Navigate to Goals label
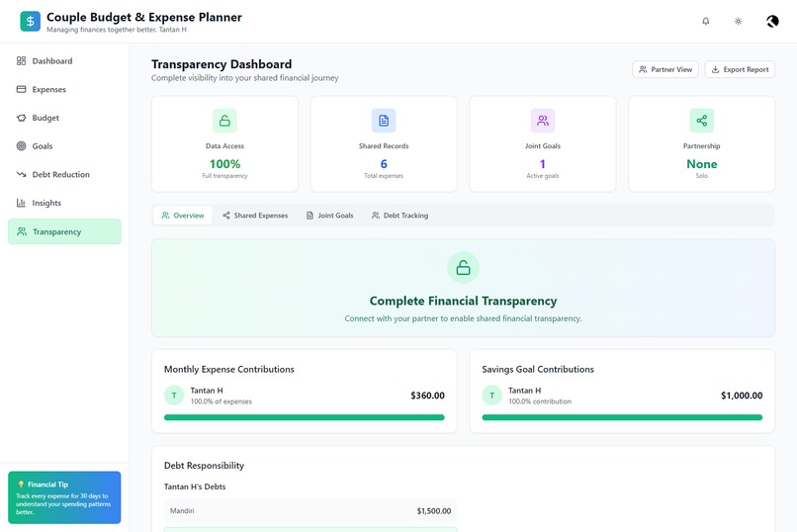 pos(43,146)
